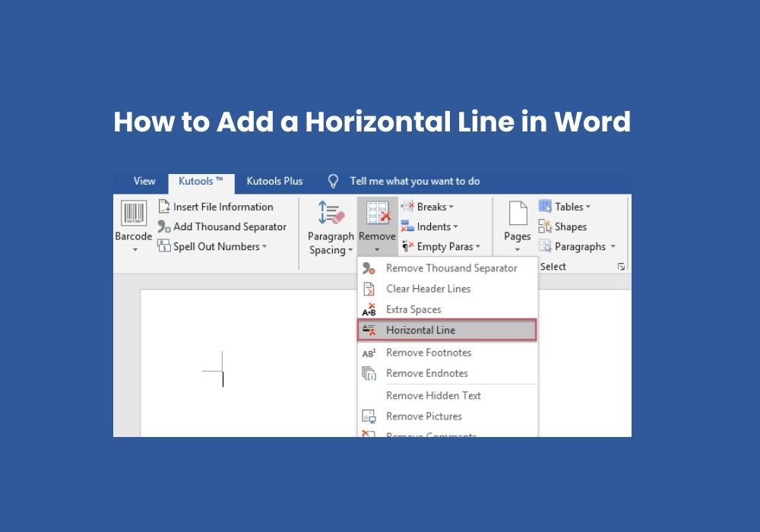Click the Shapes select icon

[545, 226]
